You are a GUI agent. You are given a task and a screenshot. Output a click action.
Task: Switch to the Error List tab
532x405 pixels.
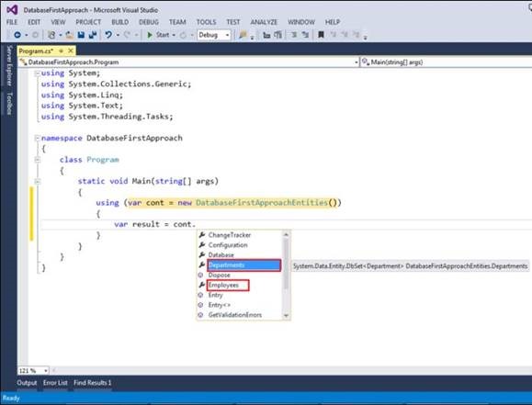point(55,383)
